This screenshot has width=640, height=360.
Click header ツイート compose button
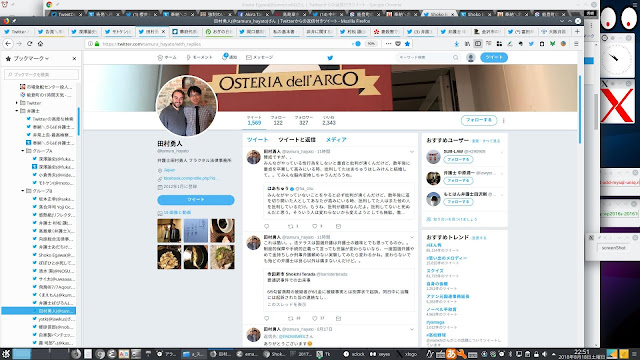[x=494, y=58]
